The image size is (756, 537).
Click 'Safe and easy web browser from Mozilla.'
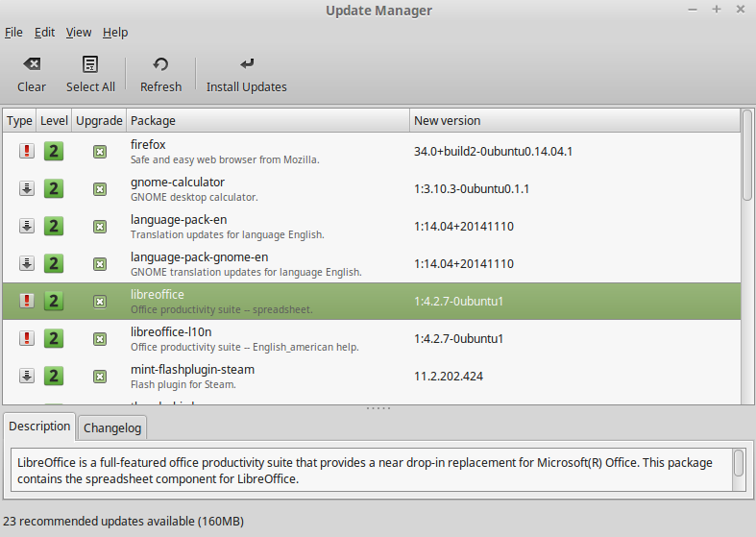(x=225, y=159)
